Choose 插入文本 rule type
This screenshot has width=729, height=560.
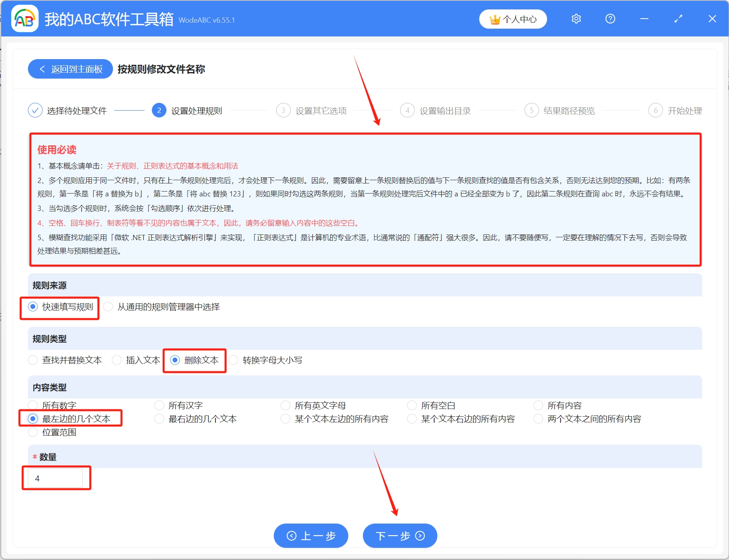(x=117, y=360)
